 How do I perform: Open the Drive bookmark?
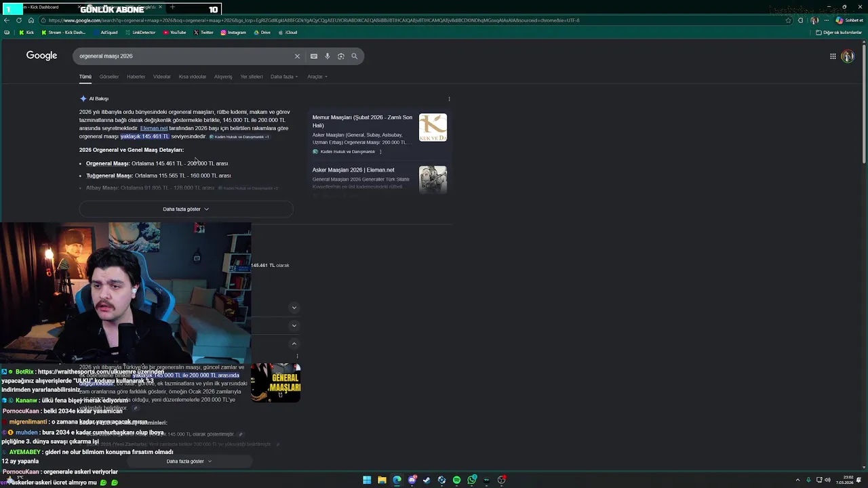point(262,32)
